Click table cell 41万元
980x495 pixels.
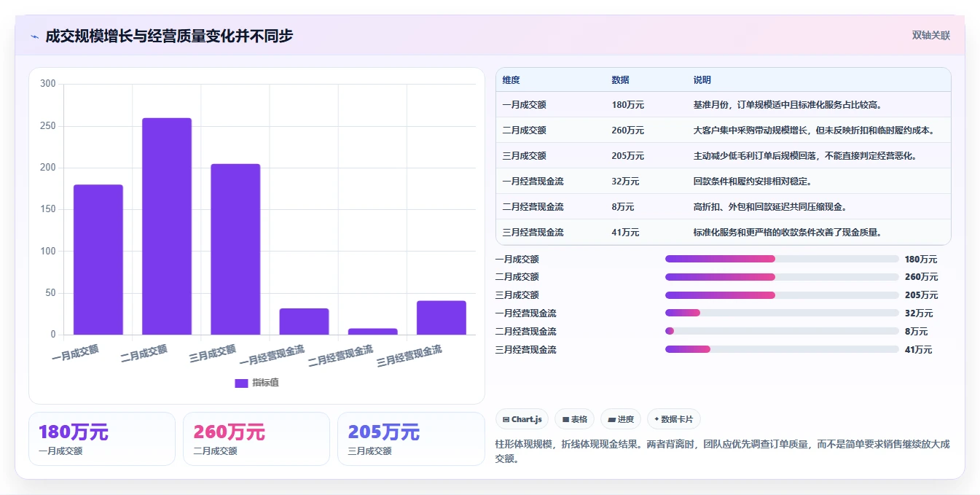625,233
